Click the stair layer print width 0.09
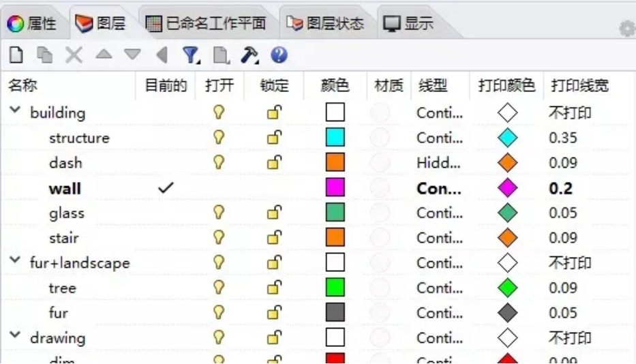Screen dimensions: 636x364 pos(563,238)
